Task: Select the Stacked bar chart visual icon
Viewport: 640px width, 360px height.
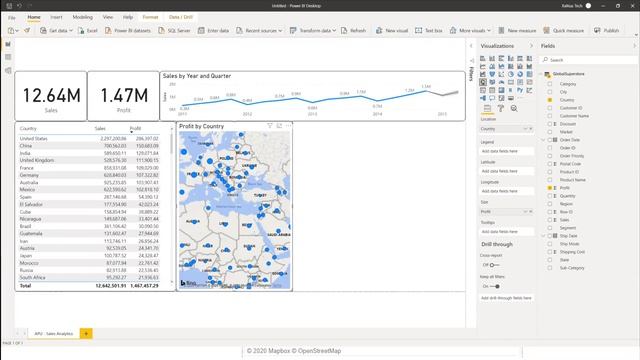Action: click(x=482, y=58)
